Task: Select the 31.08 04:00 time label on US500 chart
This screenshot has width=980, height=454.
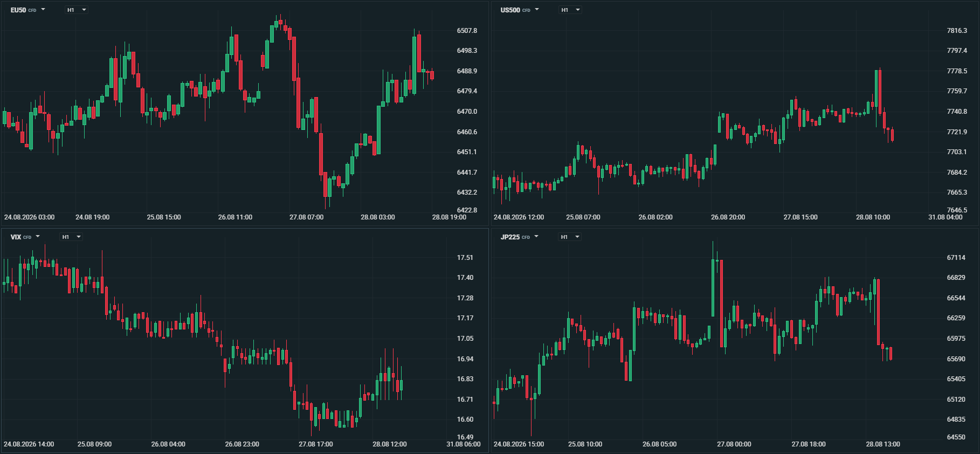Action: (x=946, y=217)
